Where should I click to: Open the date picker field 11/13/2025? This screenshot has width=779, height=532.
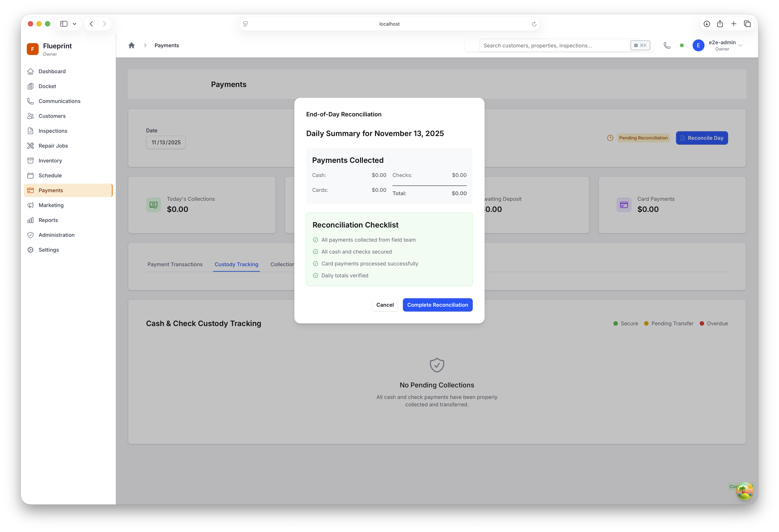coord(166,142)
